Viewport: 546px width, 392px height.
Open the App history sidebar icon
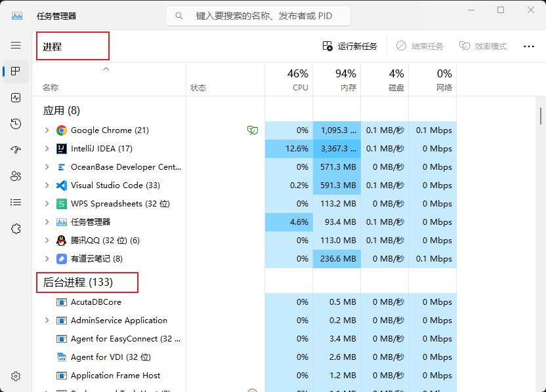(x=16, y=124)
